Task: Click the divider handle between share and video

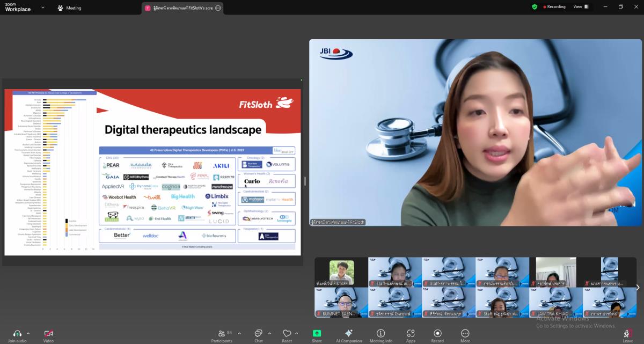Action: 305,181
